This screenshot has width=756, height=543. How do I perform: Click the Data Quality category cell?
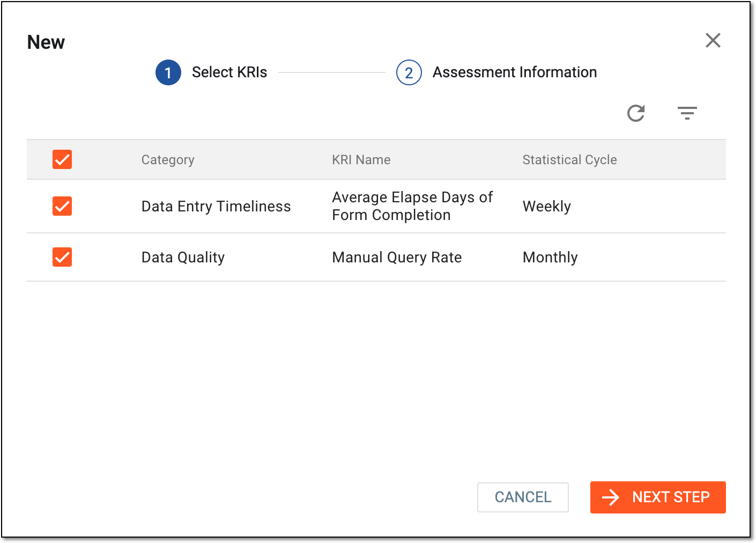[x=183, y=258]
